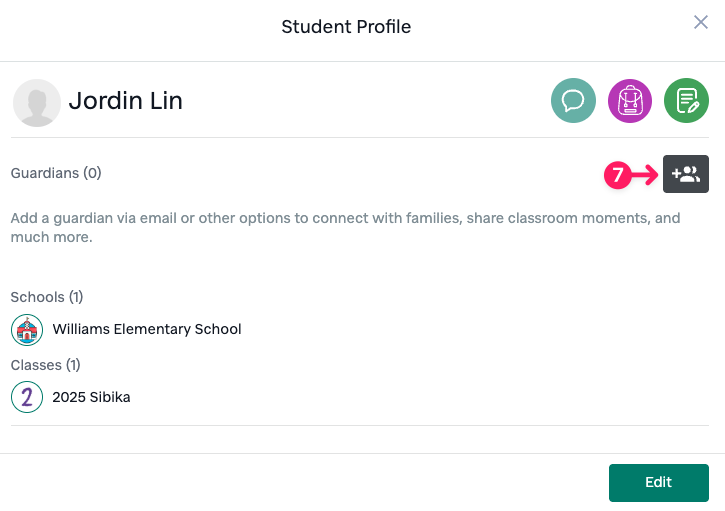Click the pink number 7 marker
Screen dimensions: 725x511
[x=618, y=175]
